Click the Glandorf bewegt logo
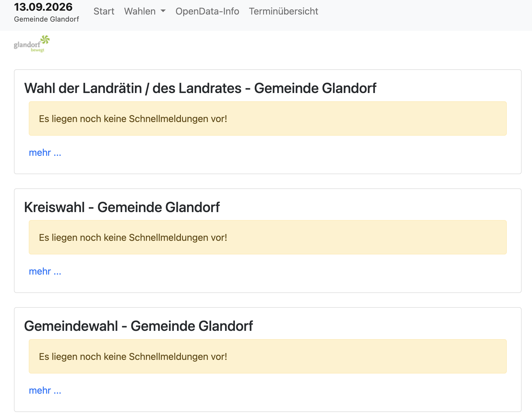Screen dimensions: 532x420 (32, 44)
